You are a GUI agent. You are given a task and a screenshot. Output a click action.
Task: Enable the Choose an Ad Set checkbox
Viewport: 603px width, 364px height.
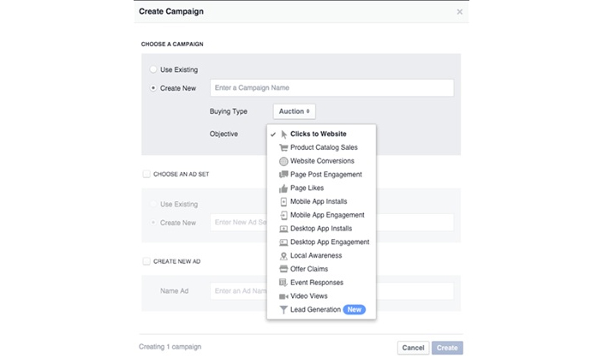pyautogui.click(x=146, y=174)
